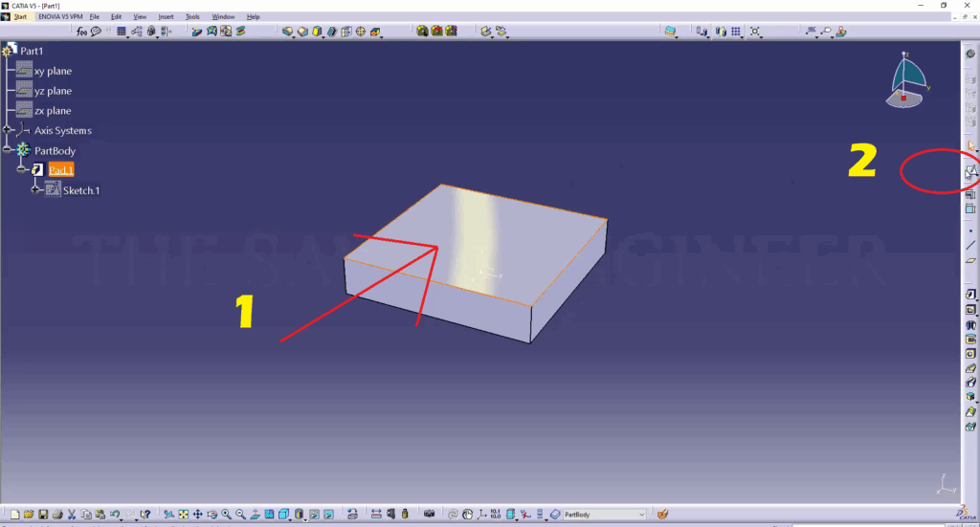Click the Save icon in bottom toolbar

[43, 515]
